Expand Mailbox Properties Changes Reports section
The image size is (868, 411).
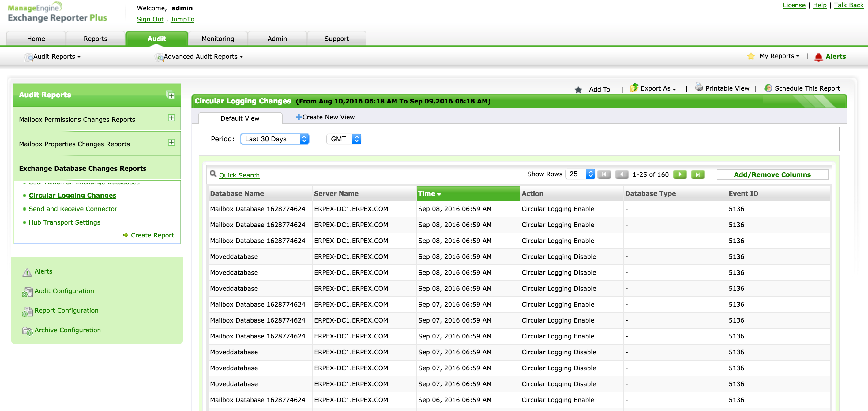[171, 143]
